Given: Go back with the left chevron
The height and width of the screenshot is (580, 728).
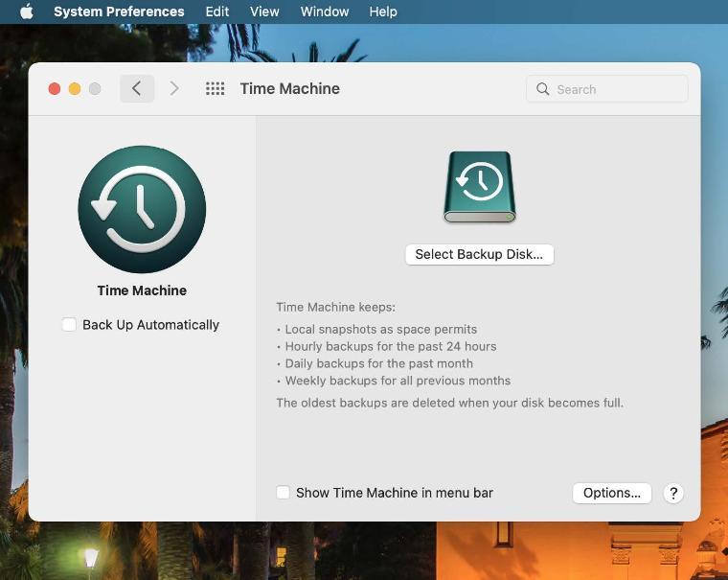Looking at the screenshot, I should tap(137, 88).
